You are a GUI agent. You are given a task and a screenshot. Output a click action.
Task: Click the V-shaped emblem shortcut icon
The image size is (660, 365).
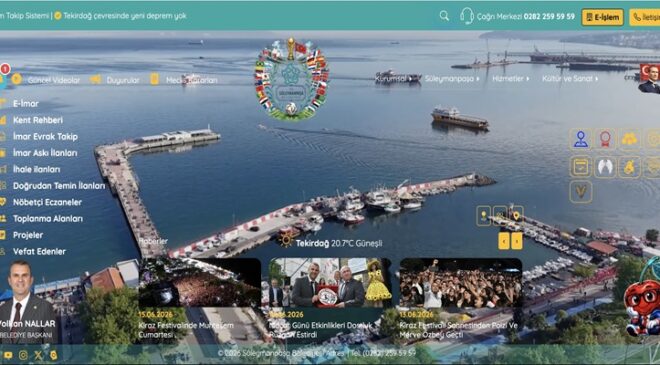tap(581, 192)
